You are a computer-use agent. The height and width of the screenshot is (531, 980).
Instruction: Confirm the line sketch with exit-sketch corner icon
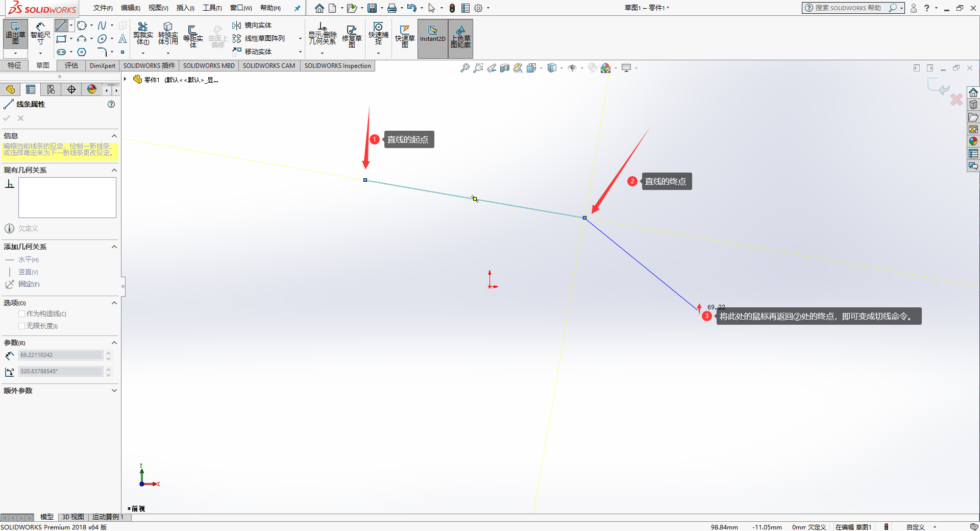(x=938, y=87)
